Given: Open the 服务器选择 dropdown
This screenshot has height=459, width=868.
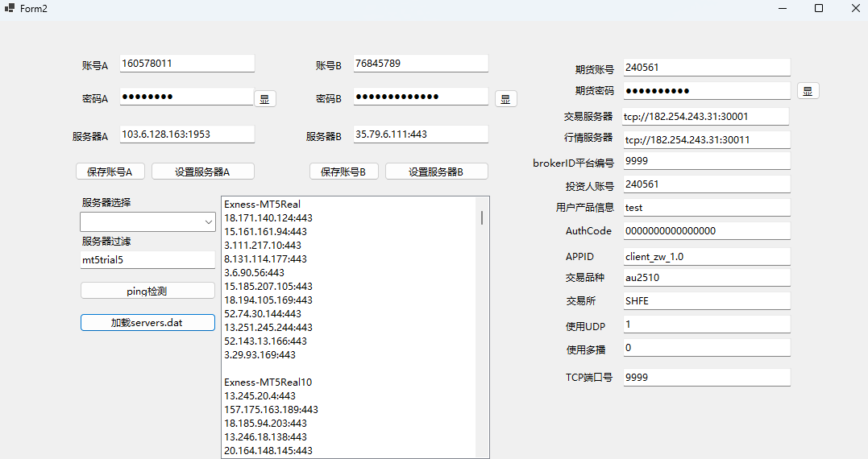Looking at the screenshot, I should click(147, 221).
